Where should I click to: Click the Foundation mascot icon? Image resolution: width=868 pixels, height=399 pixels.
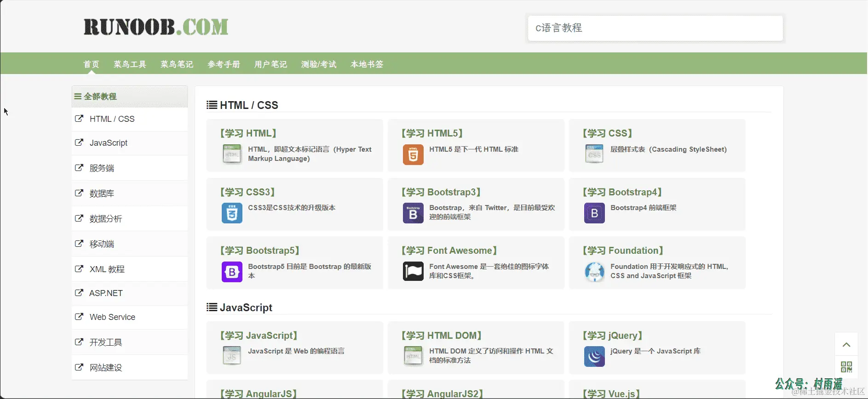click(594, 272)
